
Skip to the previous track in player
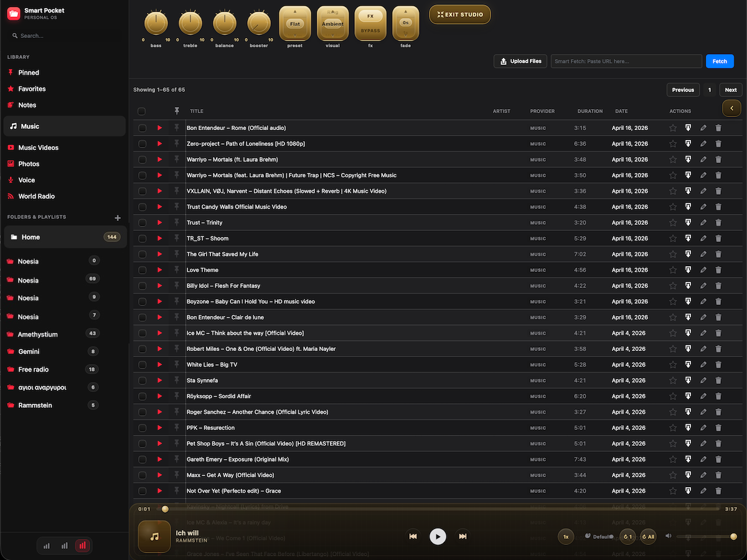[x=413, y=536]
